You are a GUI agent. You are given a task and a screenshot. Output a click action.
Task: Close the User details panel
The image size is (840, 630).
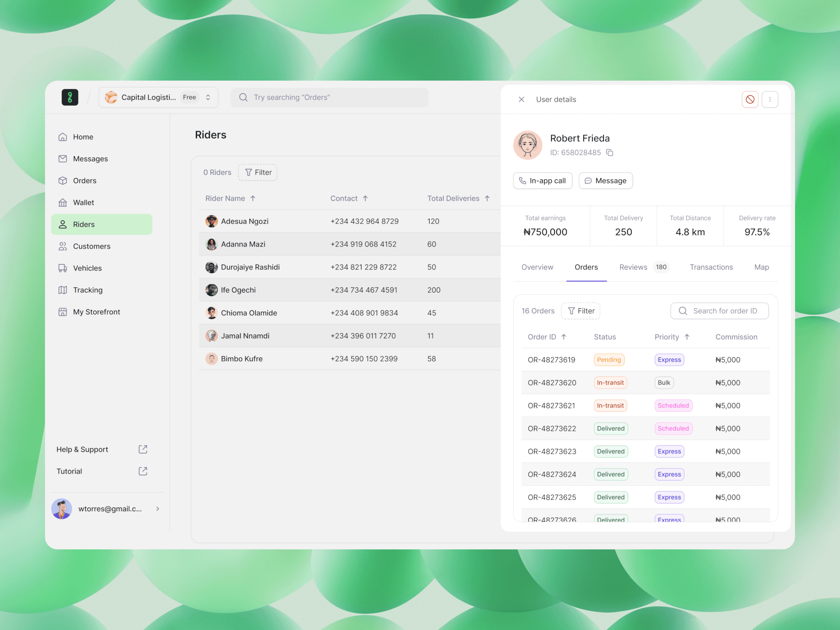pyautogui.click(x=521, y=99)
